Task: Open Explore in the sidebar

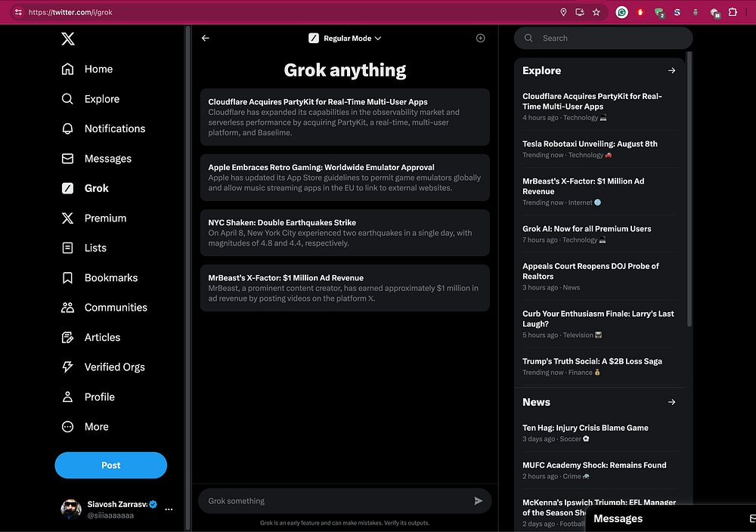Action: point(91,99)
